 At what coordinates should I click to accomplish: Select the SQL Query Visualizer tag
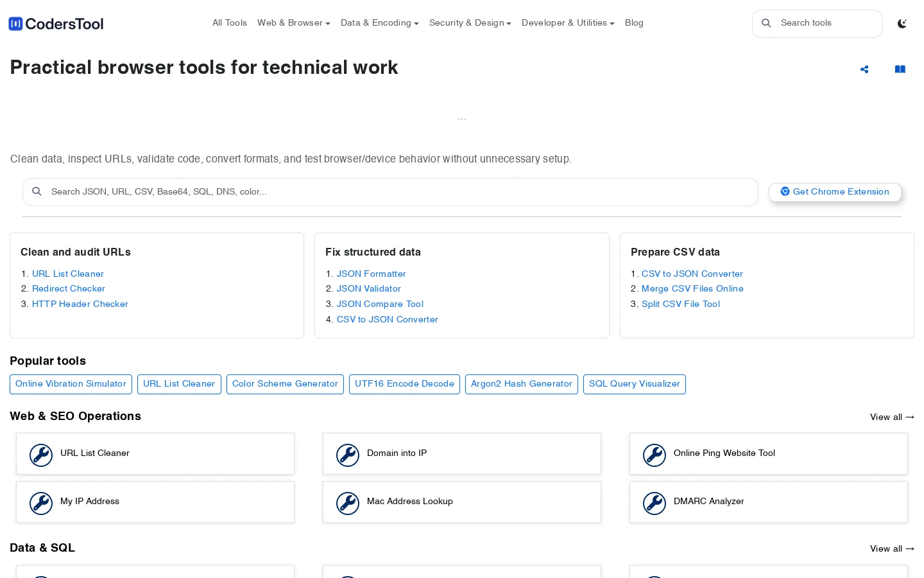tap(635, 384)
